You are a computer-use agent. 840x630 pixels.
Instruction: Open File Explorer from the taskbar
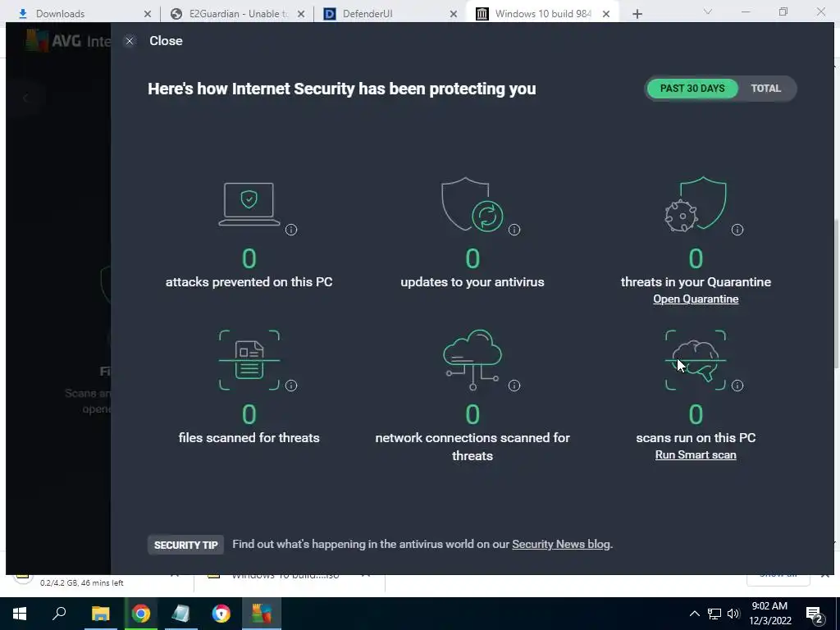coord(100,614)
